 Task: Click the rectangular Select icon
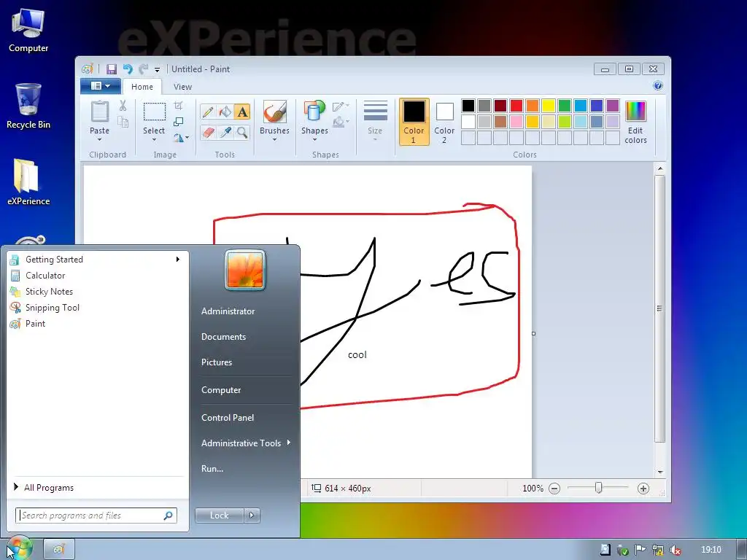tap(155, 112)
